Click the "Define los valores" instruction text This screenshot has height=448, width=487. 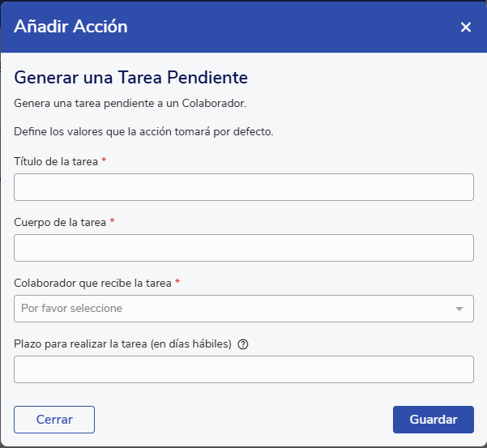coord(143,131)
